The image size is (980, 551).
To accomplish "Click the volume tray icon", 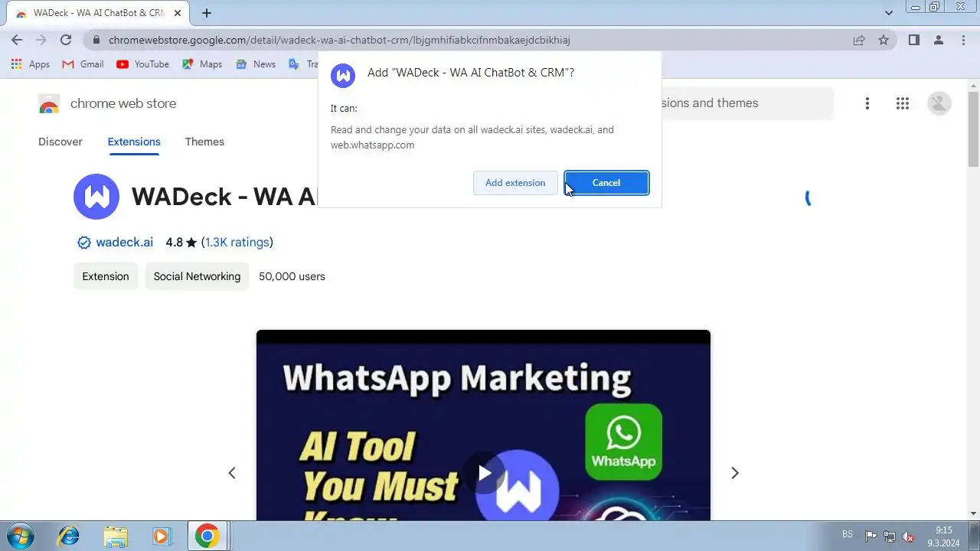I will click(x=909, y=536).
